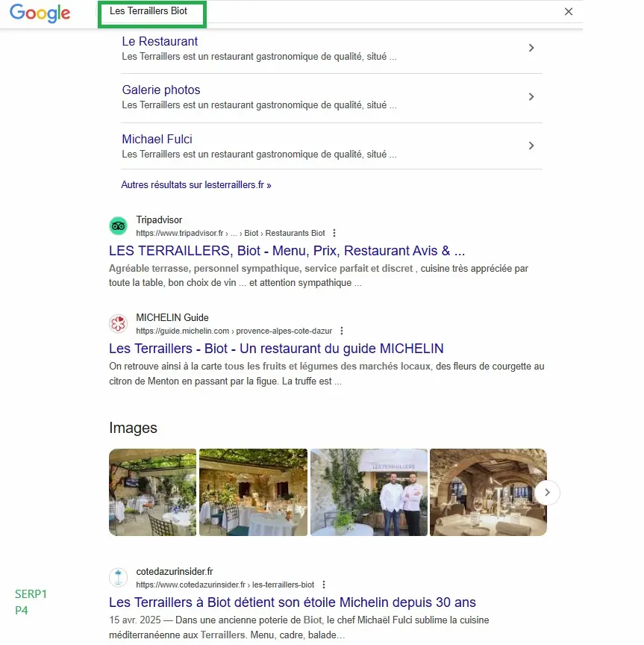Open the Le Restaurant sitelink
The image size is (644, 645).
160,41
